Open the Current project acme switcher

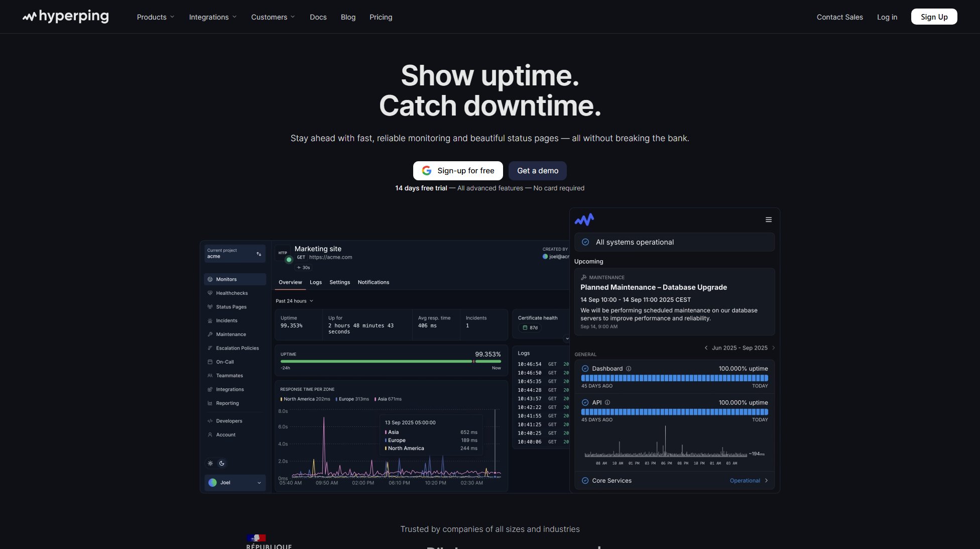[235, 254]
